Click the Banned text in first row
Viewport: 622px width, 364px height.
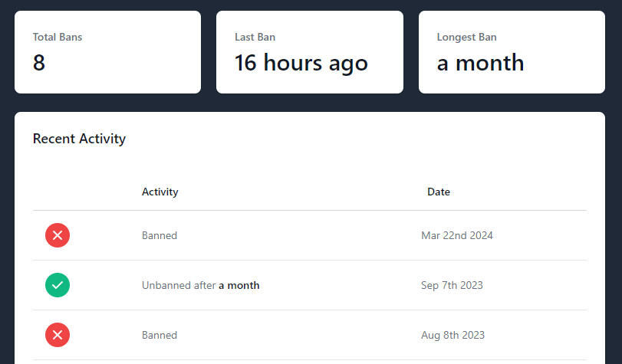point(160,235)
